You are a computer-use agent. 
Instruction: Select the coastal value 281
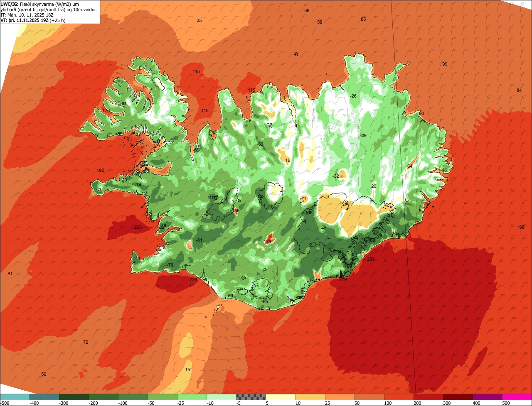click(x=371, y=259)
